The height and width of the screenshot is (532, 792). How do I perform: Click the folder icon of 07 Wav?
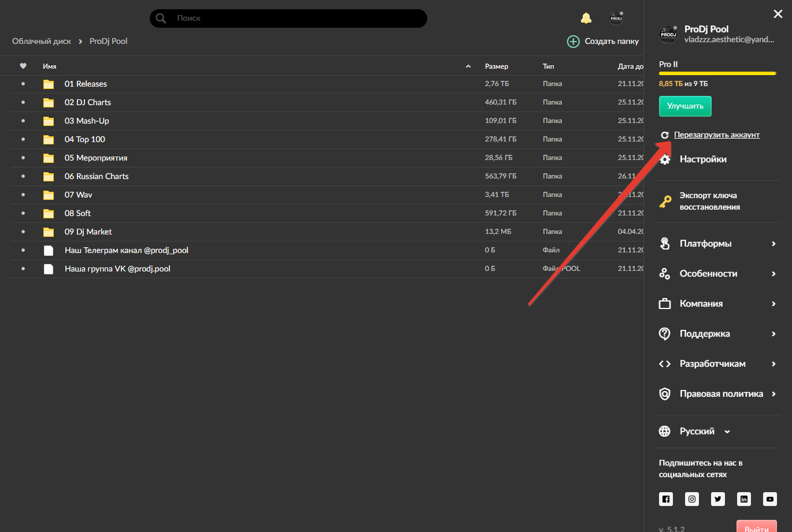[x=49, y=195]
